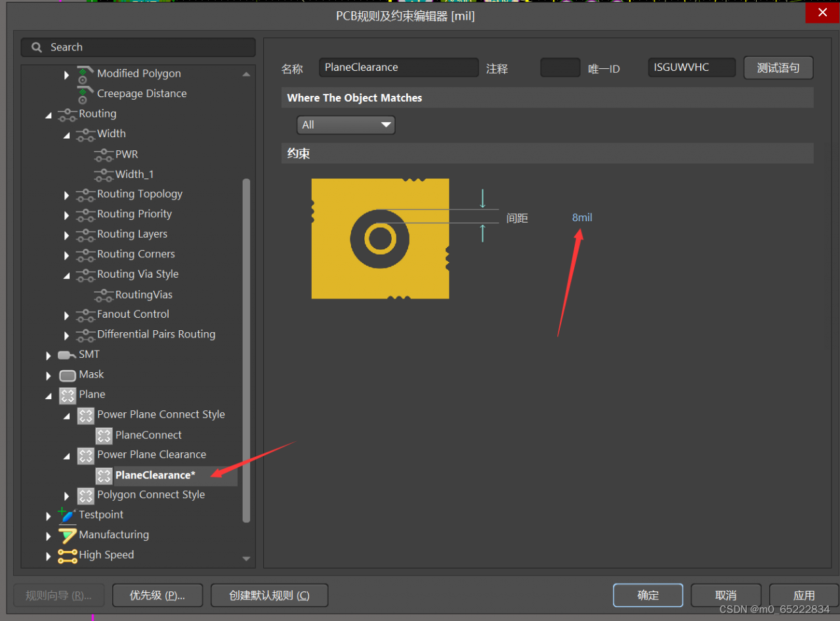Screen dimensions: 840x621
Task: Click the Width_1 rule icon
Action: tap(104, 175)
